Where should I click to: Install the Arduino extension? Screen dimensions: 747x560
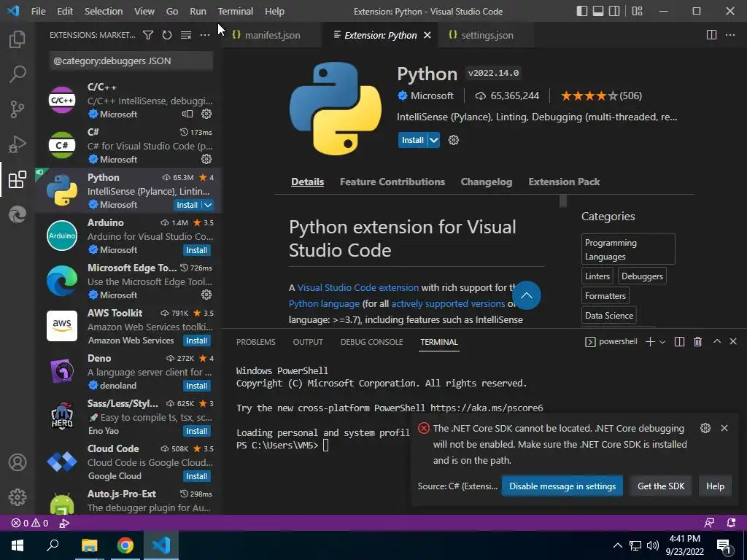[x=197, y=250]
